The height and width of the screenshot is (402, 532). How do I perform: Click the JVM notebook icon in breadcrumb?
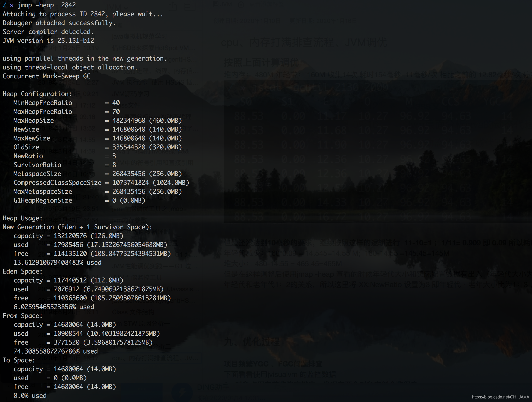click(x=216, y=4)
